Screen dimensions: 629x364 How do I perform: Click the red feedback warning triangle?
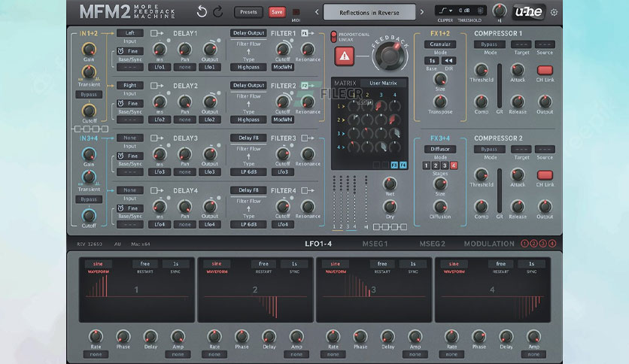pos(344,56)
